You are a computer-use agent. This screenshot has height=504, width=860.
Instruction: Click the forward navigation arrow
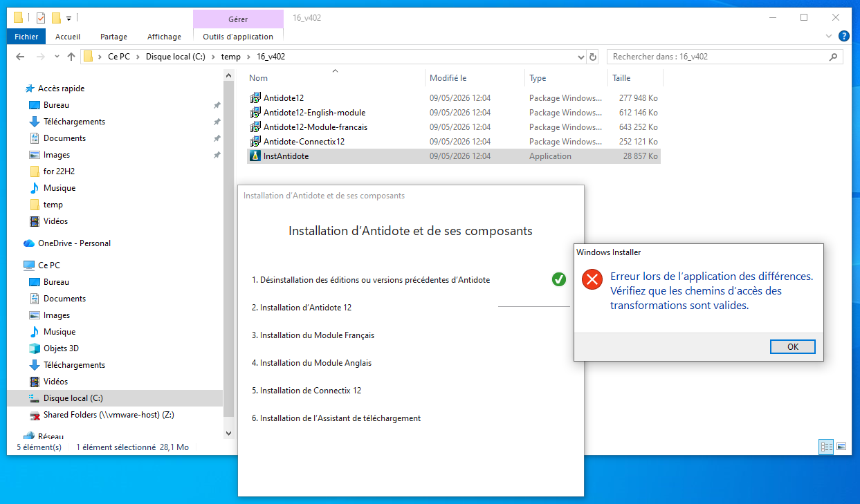coord(40,57)
